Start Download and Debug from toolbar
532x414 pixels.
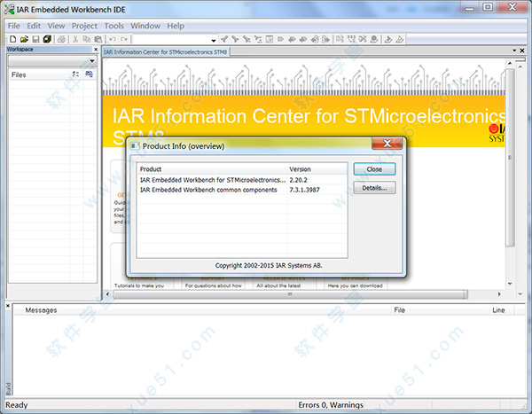[388, 39]
